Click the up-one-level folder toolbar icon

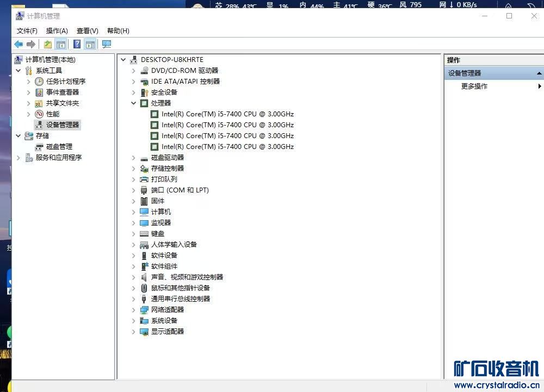48,45
